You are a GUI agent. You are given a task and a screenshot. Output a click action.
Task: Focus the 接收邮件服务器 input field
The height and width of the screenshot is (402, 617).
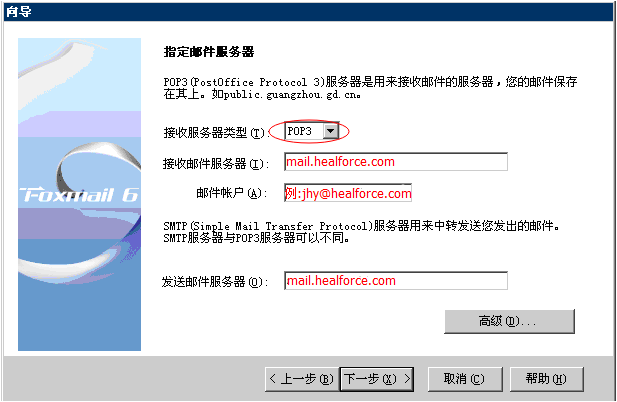coord(396,162)
